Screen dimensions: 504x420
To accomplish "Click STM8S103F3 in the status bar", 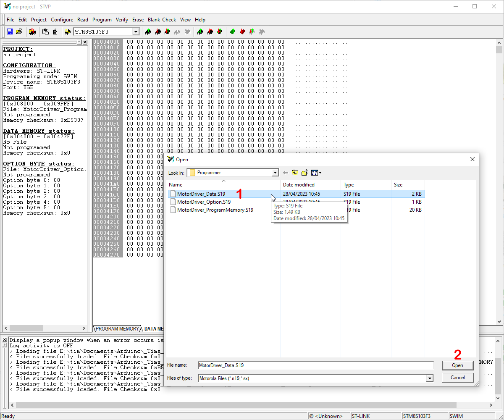I will [417, 416].
